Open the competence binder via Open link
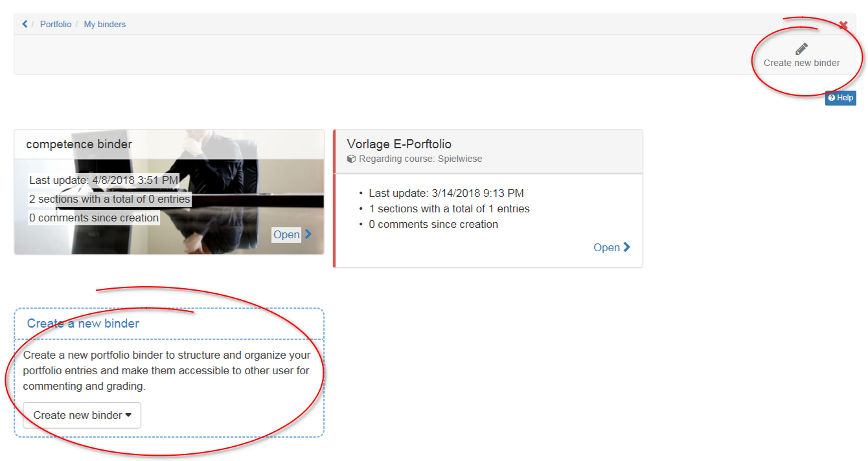868x461 pixels. (286, 234)
